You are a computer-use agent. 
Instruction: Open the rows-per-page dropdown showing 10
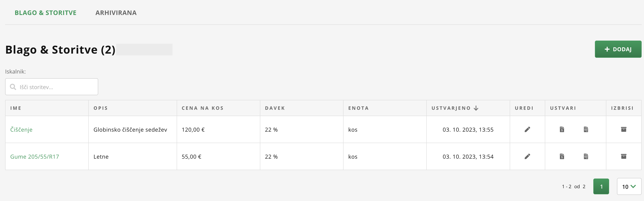[x=629, y=187]
